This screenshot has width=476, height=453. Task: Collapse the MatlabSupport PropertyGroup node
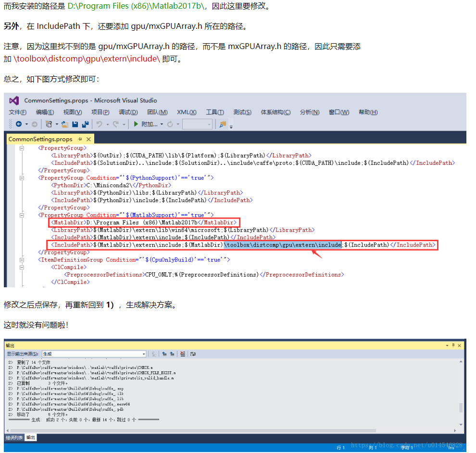coord(22,215)
